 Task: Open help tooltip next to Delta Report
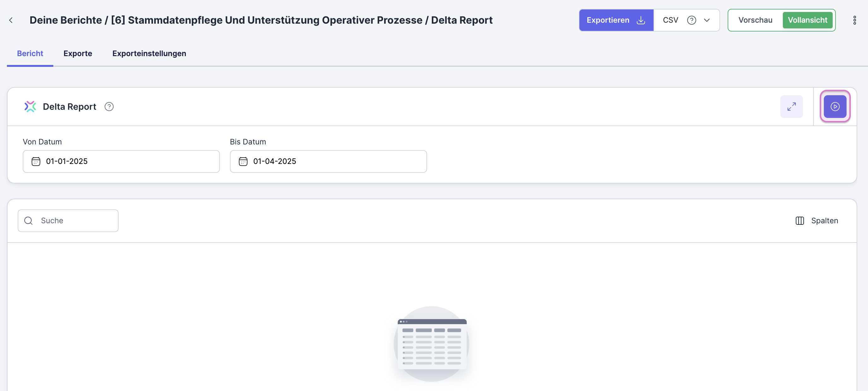click(x=109, y=107)
